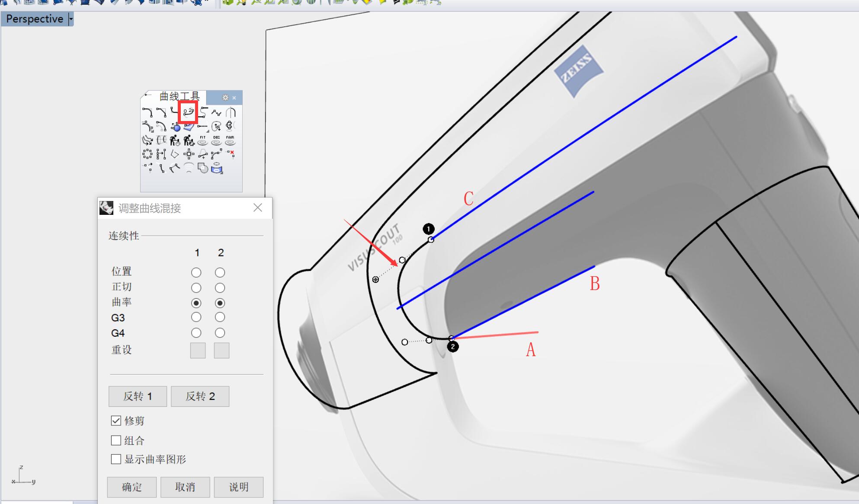This screenshot has width=859, height=504.
Task: Select G3 continuity for curve 2
Action: click(x=220, y=317)
